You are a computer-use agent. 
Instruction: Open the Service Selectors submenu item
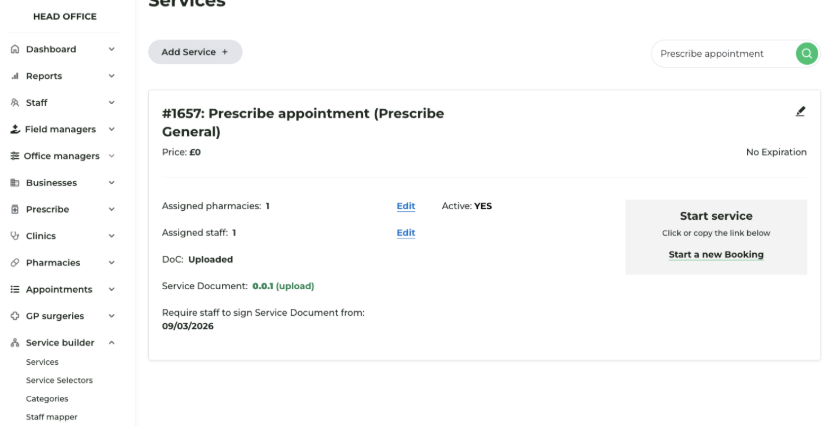59,380
